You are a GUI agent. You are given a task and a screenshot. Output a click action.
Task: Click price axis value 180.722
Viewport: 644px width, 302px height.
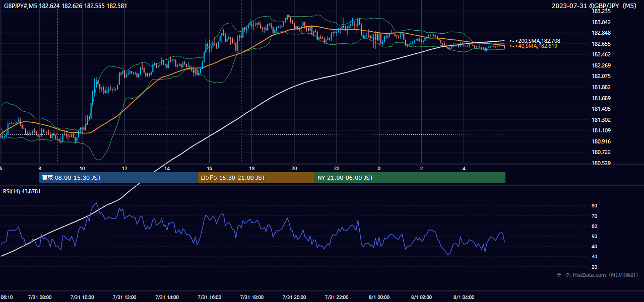pos(601,152)
